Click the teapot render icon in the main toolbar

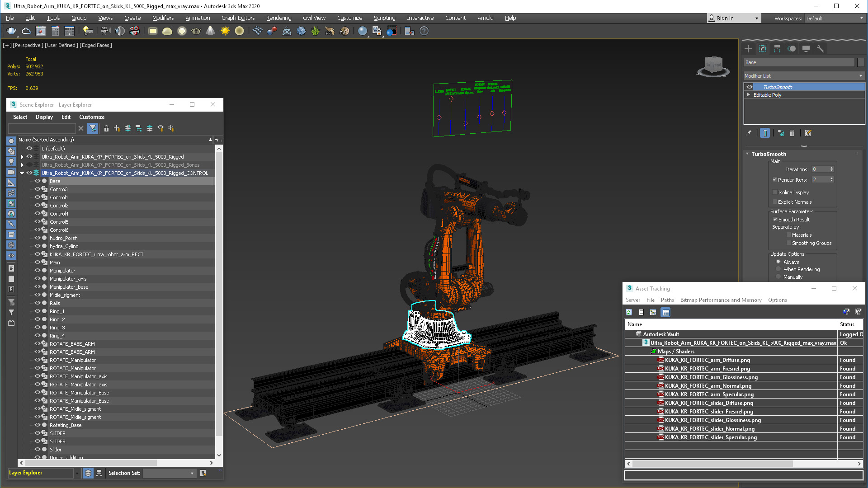(11, 31)
